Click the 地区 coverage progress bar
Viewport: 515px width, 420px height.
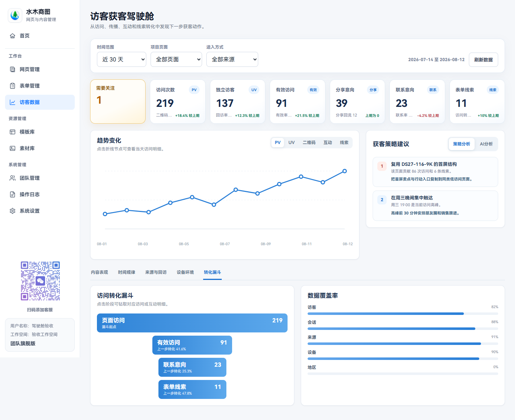403,374
